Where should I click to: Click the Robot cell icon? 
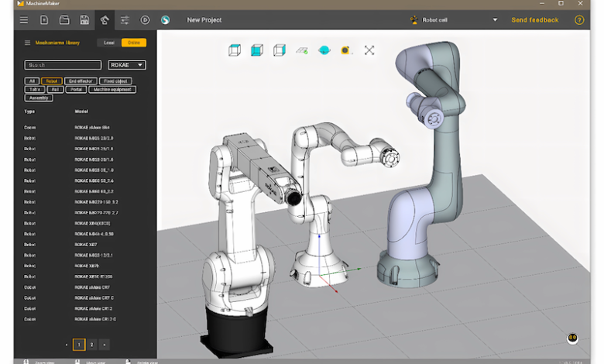[414, 20]
